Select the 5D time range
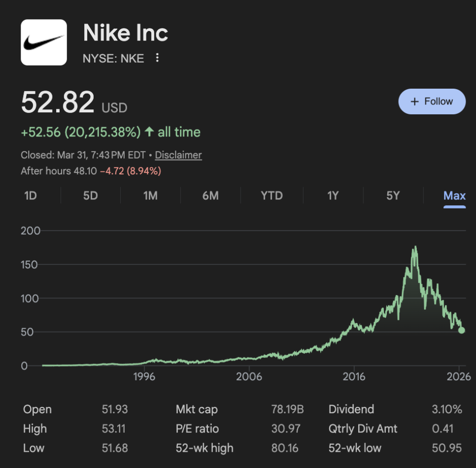This screenshot has height=468, width=476. [91, 196]
